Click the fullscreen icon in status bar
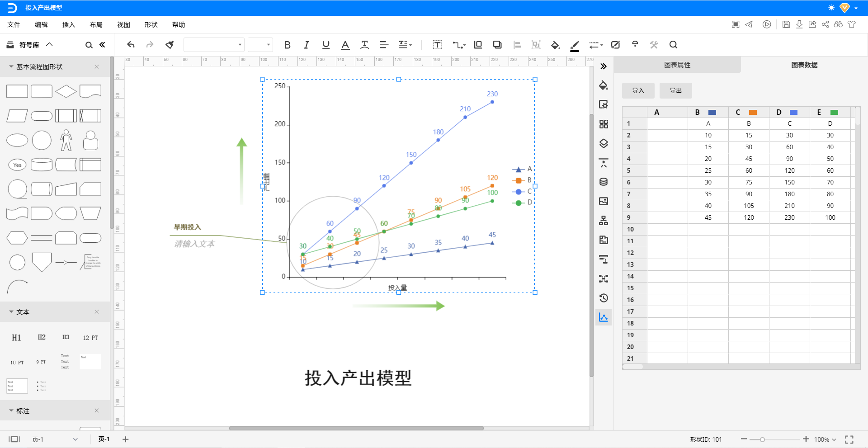 [x=849, y=439]
